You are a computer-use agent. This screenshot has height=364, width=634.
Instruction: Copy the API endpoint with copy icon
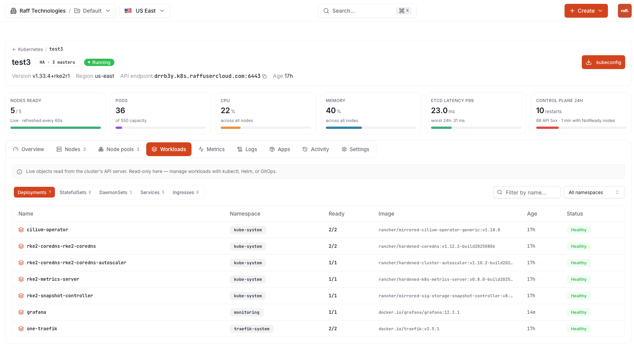(x=264, y=76)
